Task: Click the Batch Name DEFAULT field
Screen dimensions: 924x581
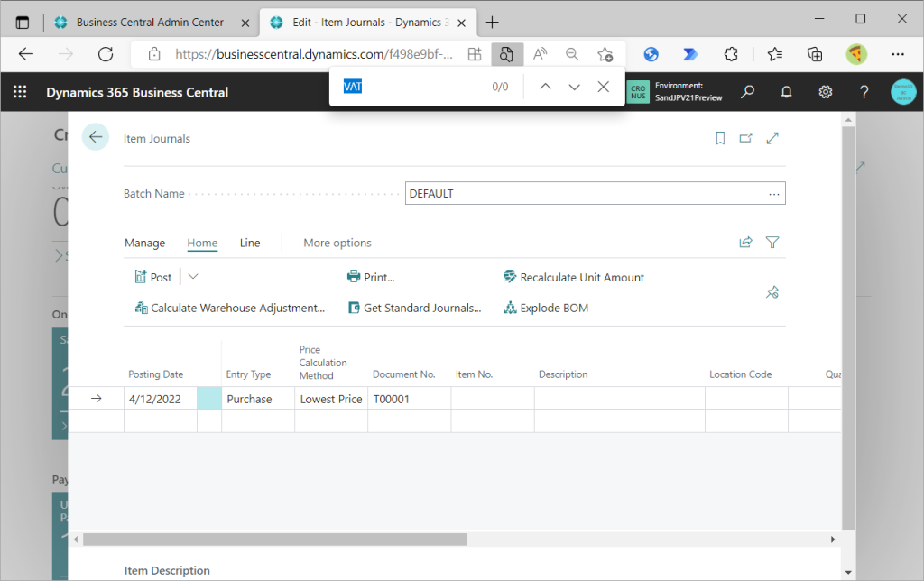Action: point(596,193)
